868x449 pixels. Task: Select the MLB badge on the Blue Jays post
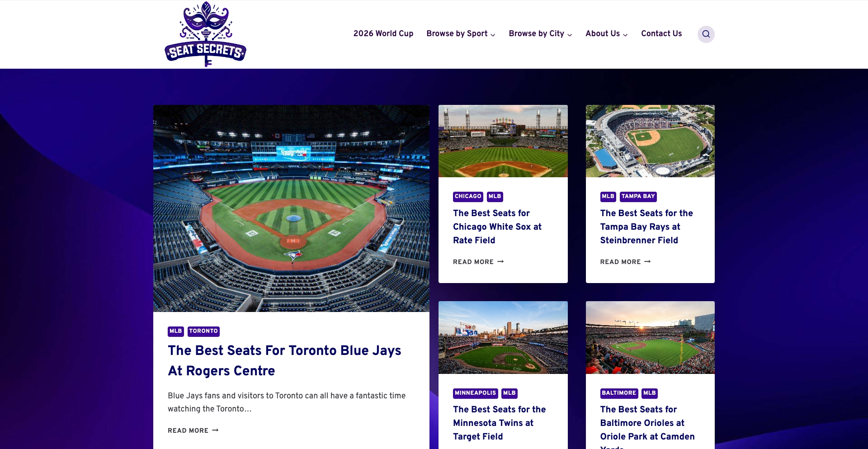pyautogui.click(x=175, y=331)
